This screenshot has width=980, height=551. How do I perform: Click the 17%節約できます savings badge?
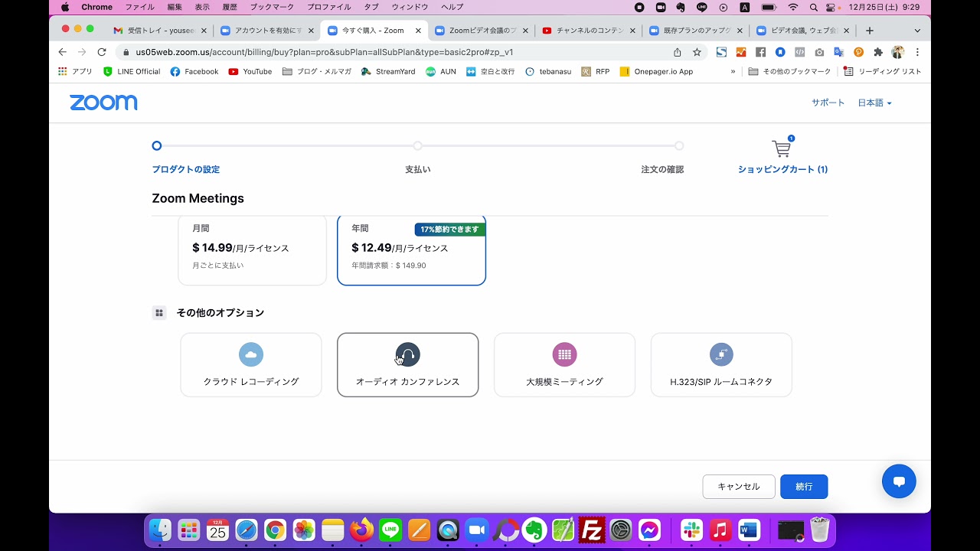[450, 230]
